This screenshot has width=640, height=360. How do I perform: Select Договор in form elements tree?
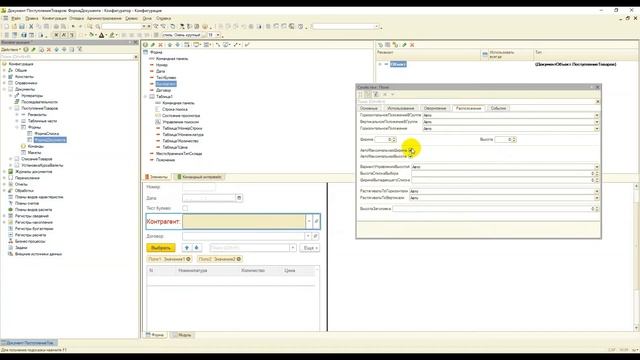coord(163,90)
